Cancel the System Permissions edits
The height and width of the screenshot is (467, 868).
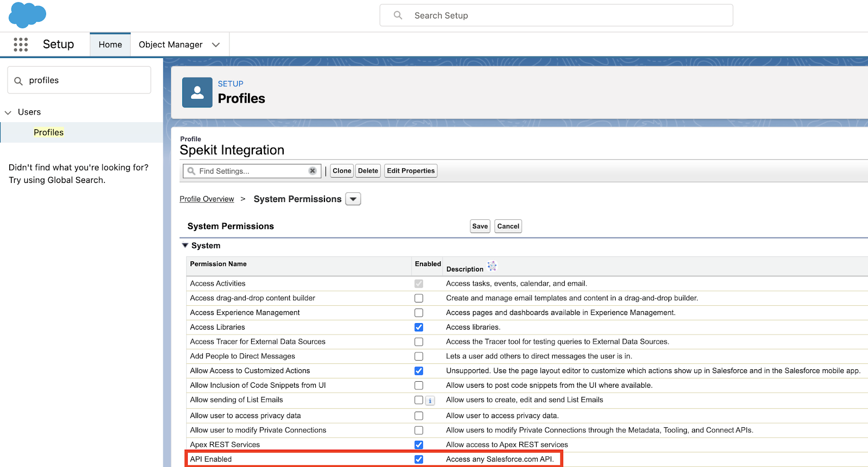pos(508,226)
